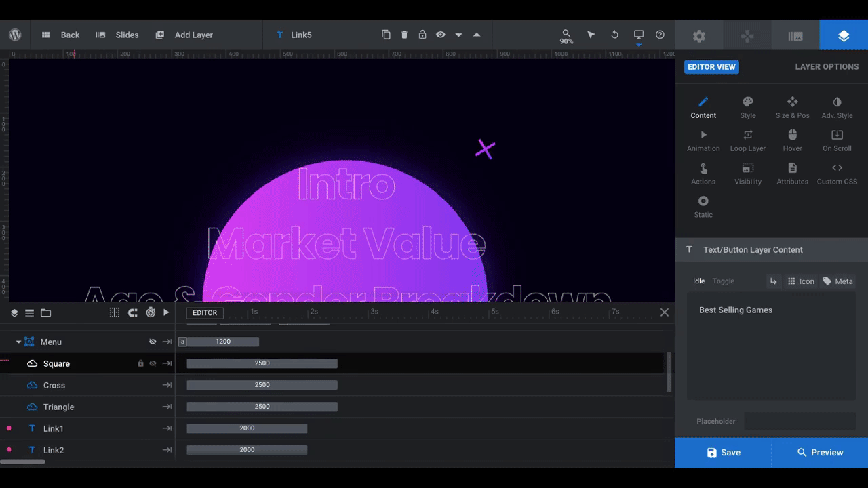868x488 pixels.
Task: Collapse the Text/Button Layer Content section
Action: [x=772, y=249]
